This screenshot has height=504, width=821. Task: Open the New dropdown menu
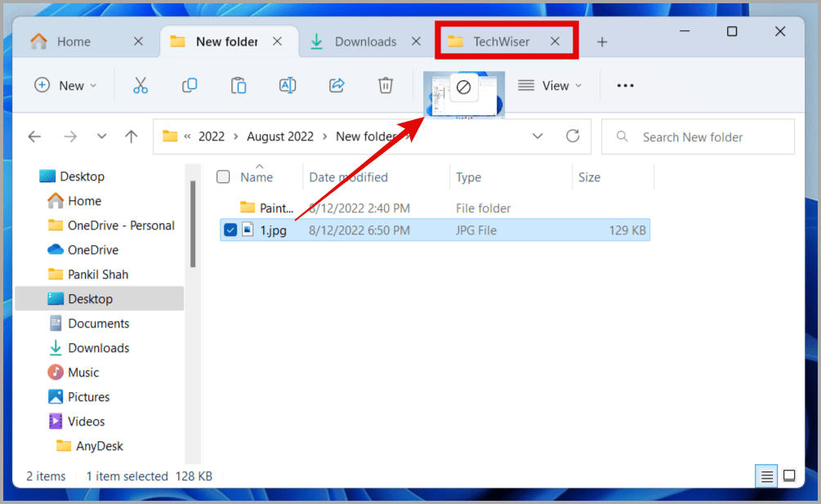(65, 85)
